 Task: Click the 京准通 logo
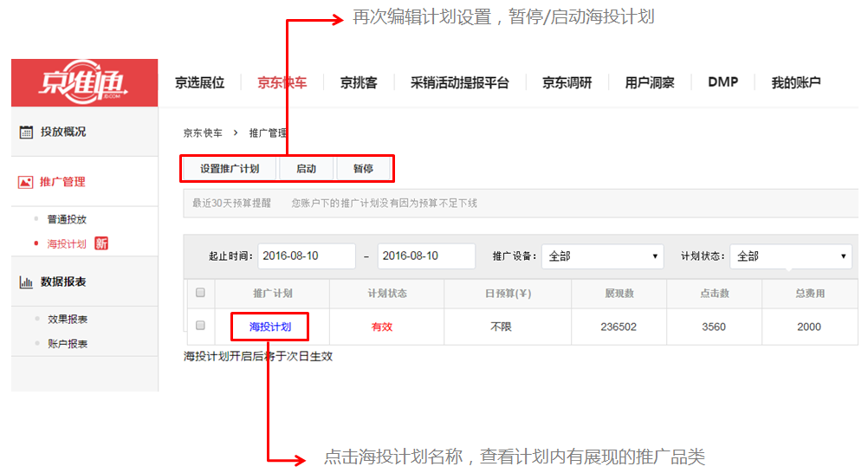pyautogui.click(x=83, y=82)
